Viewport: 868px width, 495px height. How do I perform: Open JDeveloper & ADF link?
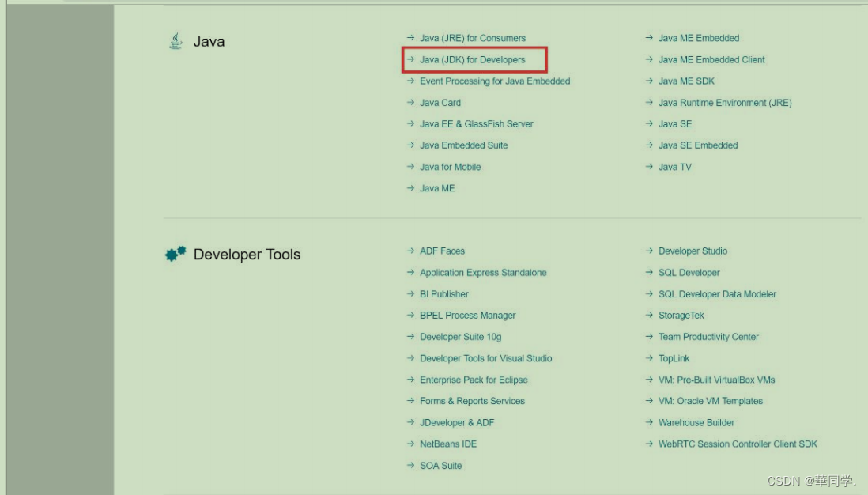point(457,423)
